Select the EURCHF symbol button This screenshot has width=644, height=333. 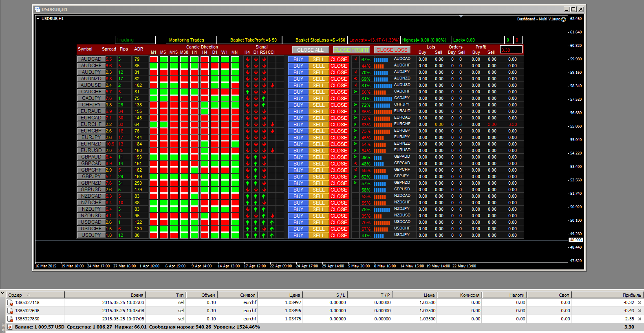[91, 124]
